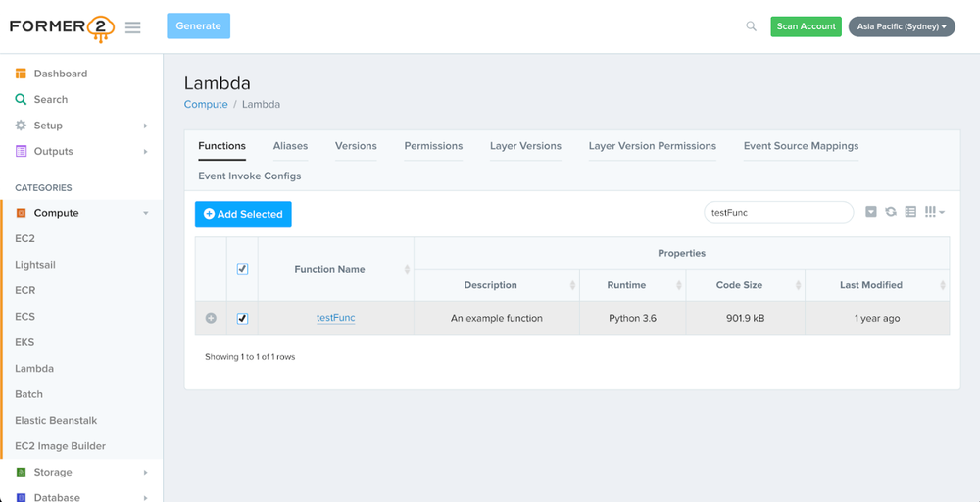This screenshot has width=980, height=502.
Task: Click the Compute breadcrumb link
Action: pyautogui.click(x=206, y=104)
